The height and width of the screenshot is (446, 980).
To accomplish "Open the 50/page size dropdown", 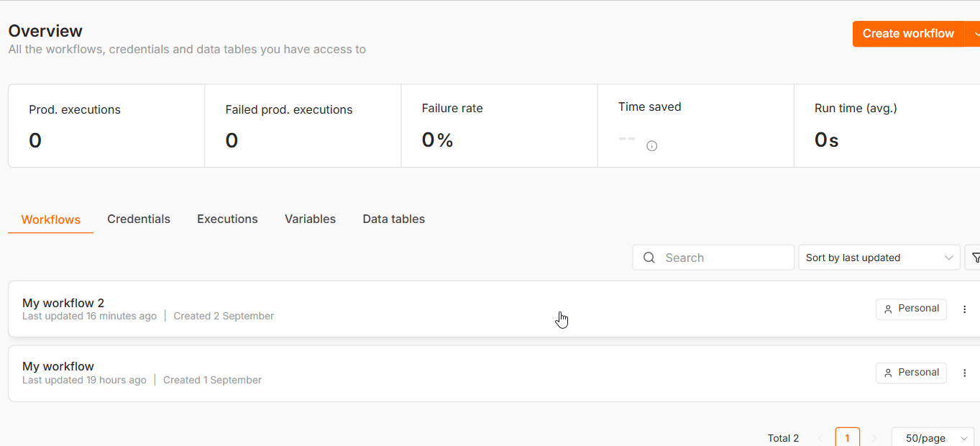I will point(933,438).
